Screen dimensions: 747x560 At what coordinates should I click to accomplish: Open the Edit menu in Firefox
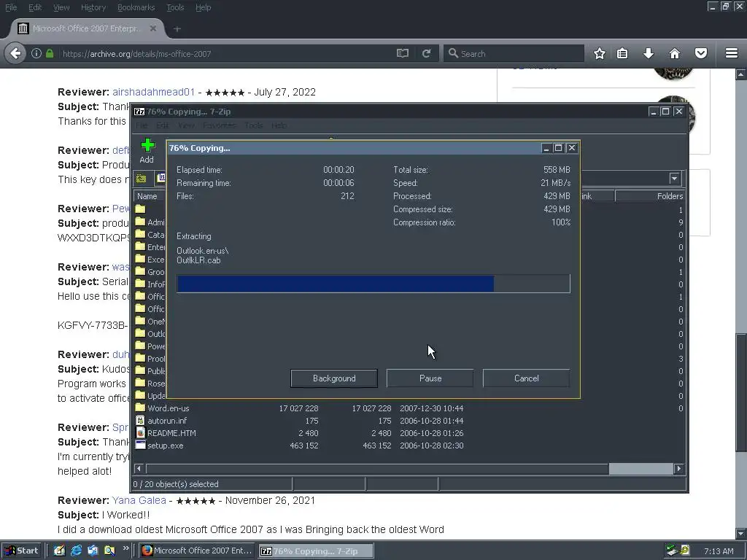click(35, 7)
